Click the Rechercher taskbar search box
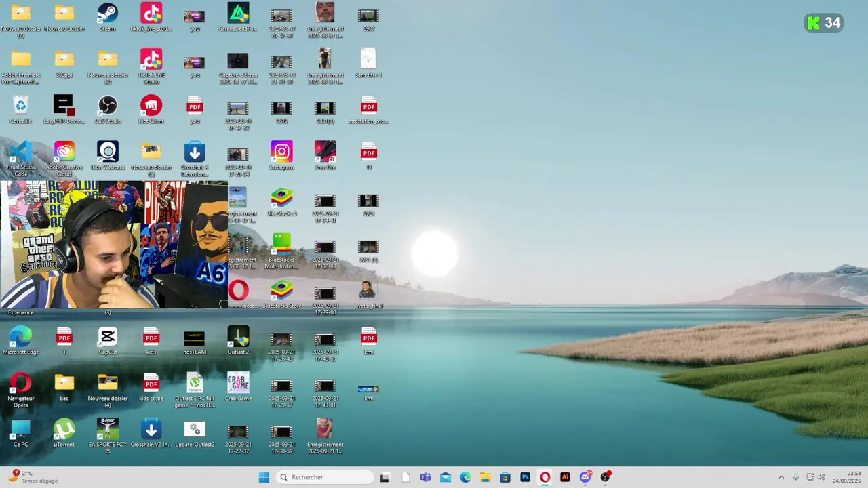The height and width of the screenshot is (488, 868). tap(325, 477)
